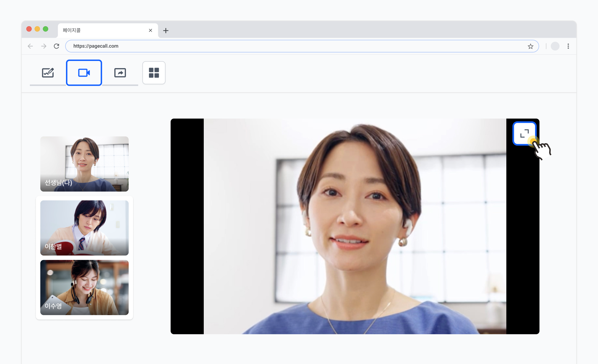The height and width of the screenshot is (364, 598).
Task: Expand the main video to fullscreen
Action: click(524, 133)
